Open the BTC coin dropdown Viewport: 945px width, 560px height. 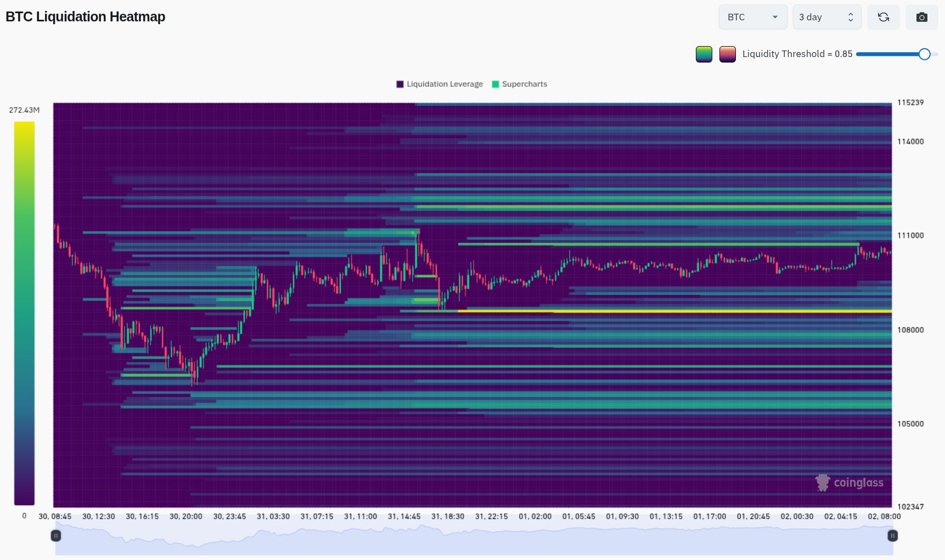pos(753,17)
